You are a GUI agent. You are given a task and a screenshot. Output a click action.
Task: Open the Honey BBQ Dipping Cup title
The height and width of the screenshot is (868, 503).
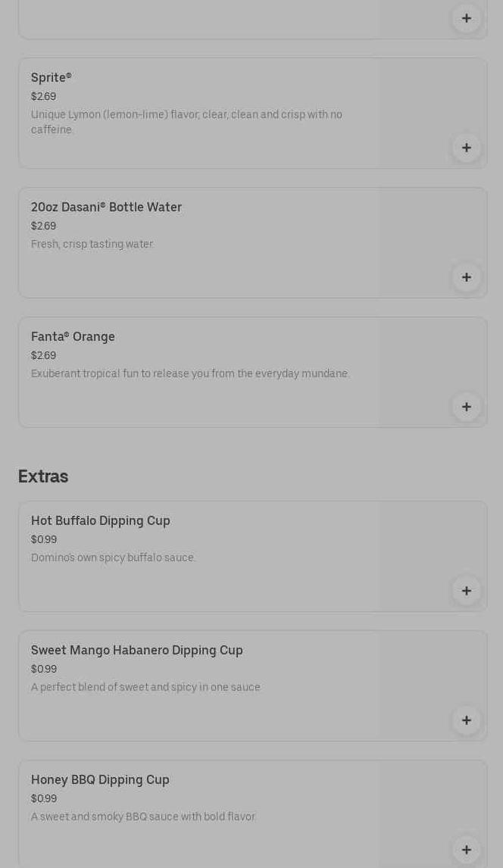(x=100, y=779)
